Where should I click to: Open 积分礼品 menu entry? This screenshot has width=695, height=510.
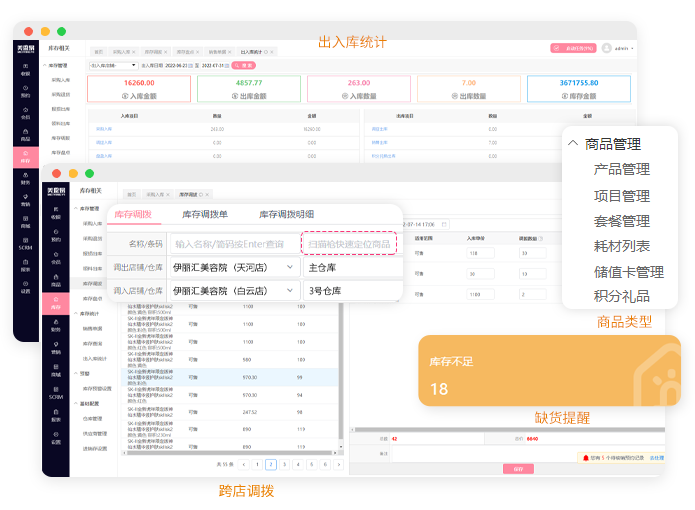(621, 296)
